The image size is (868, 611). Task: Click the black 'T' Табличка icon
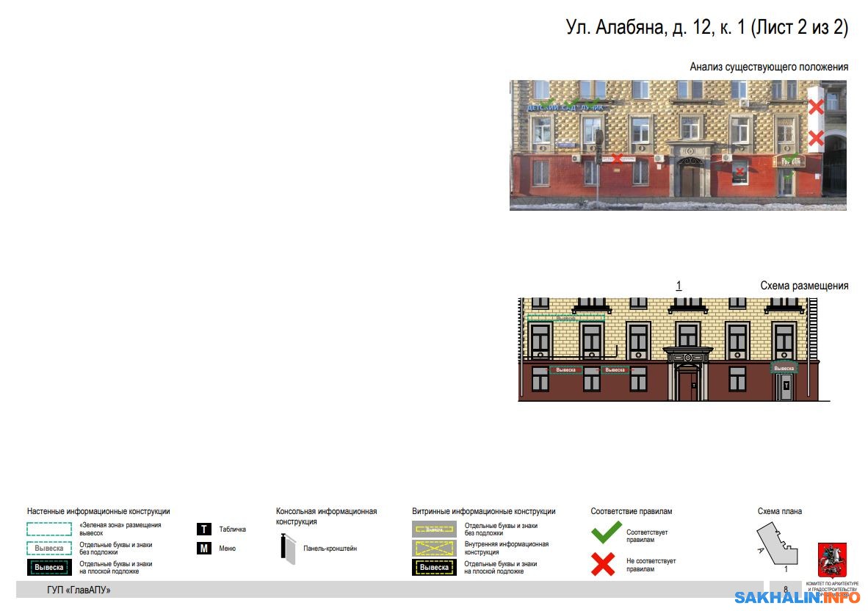pyautogui.click(x=204, y=529)
